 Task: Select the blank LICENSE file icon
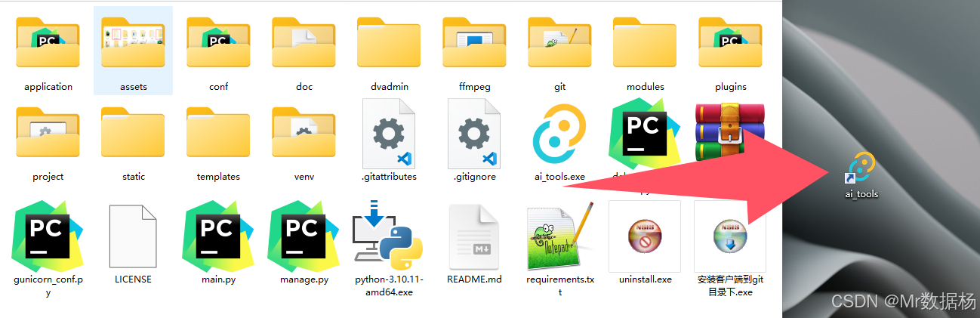(133, 236)
